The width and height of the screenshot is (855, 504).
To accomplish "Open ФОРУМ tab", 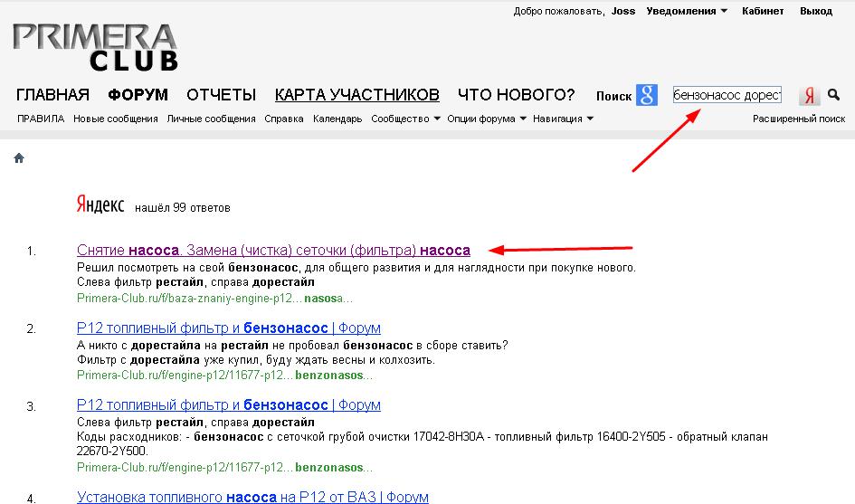I will [x=138, y=95].
